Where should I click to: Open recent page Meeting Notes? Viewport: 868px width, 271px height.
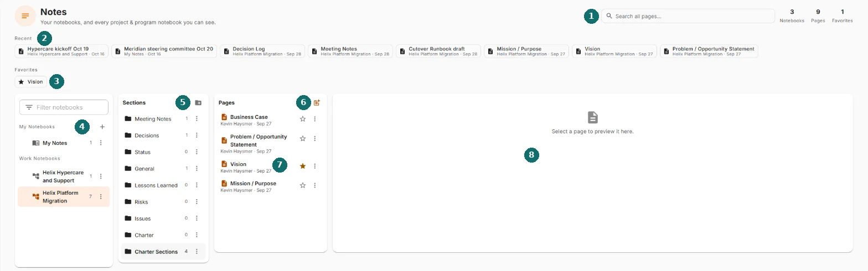click(x=350, y=51)
